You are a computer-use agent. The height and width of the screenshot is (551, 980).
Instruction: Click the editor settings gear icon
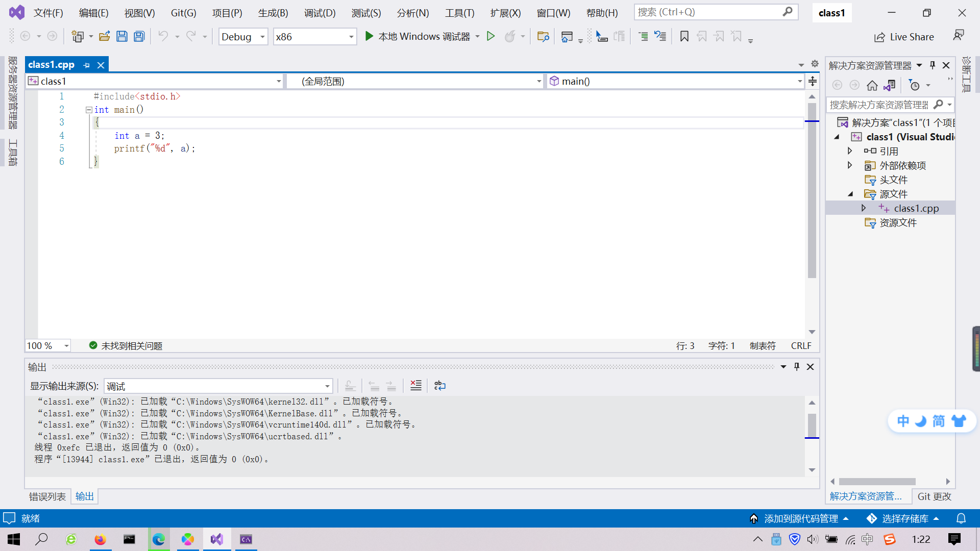(x=815, y=64)
